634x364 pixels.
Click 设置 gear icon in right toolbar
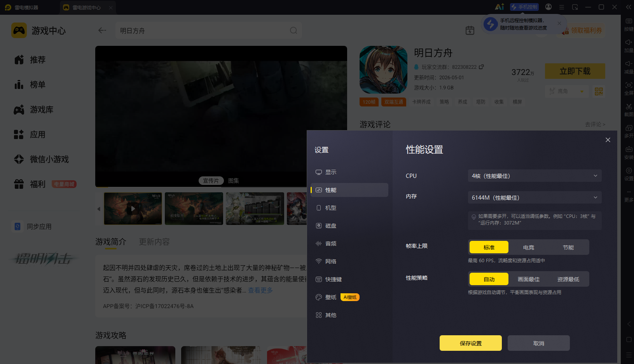pyautogui.click(x=629, y=174)
